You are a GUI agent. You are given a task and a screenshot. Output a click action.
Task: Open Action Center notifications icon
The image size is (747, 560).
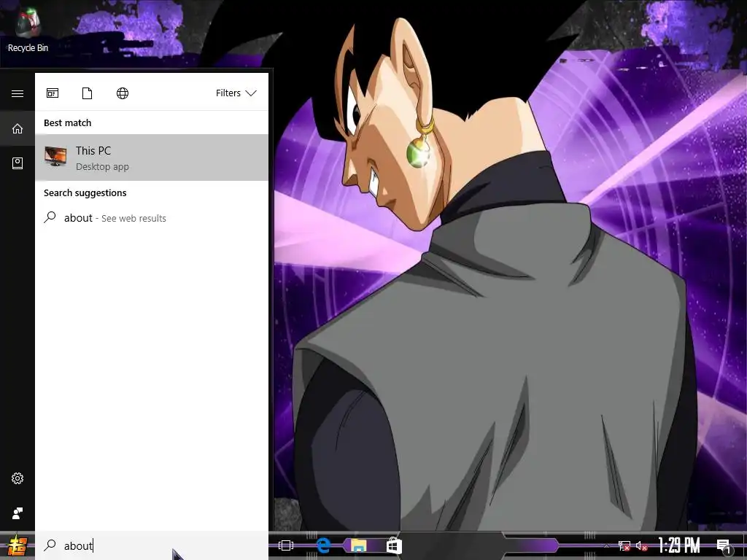[x=723, y=545]
